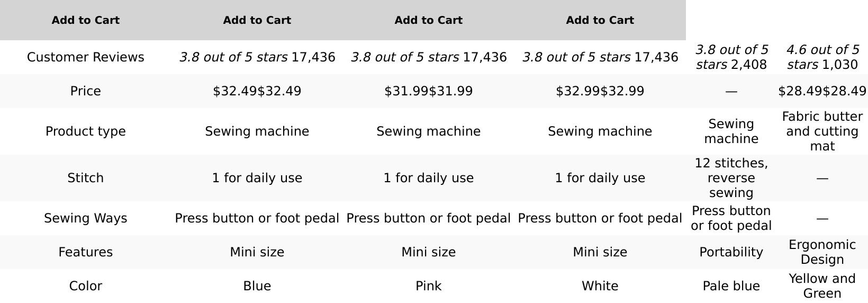Click the Portability feature cell
Viewport: 868px width, 303px height.
731,252
